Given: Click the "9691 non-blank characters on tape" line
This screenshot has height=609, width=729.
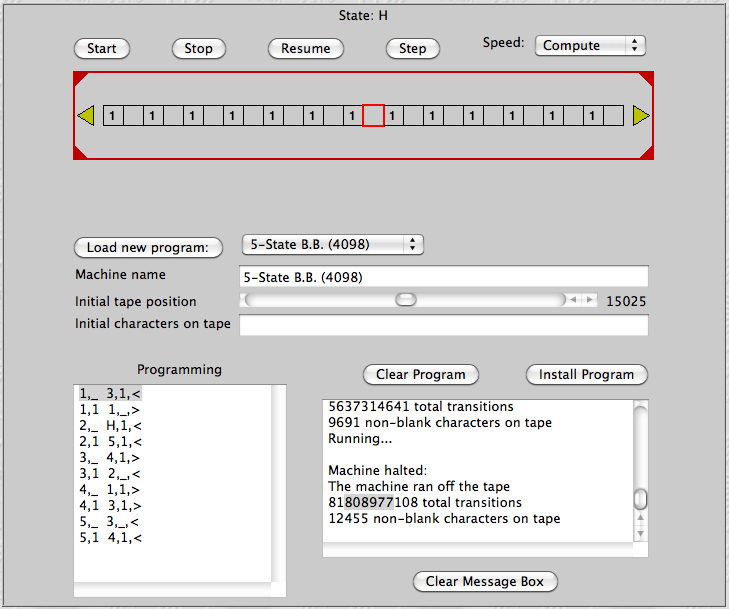Looking at the screenshot, I should pos(440,423).
